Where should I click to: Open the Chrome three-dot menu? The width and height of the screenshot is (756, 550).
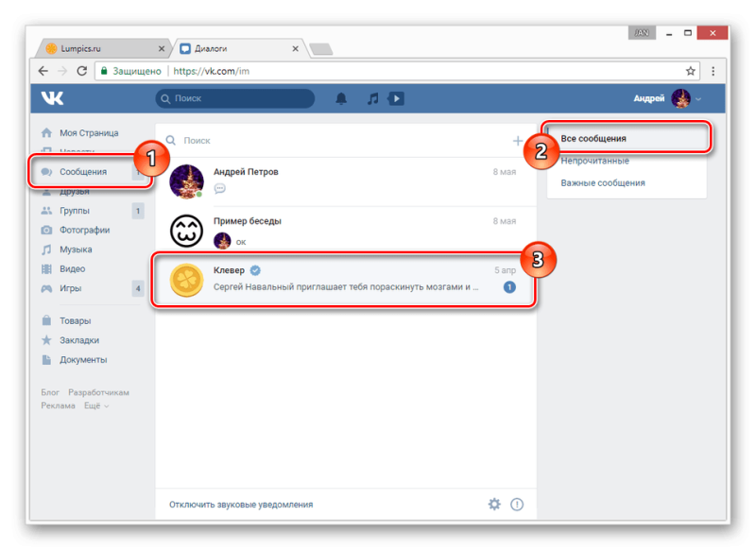[713, 71]
